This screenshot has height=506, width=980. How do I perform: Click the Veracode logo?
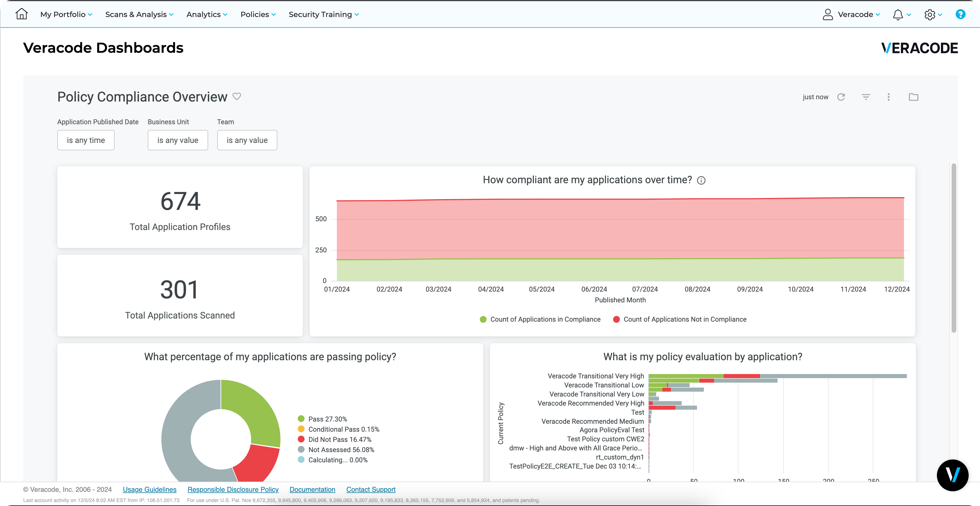[x=920, y=48]
